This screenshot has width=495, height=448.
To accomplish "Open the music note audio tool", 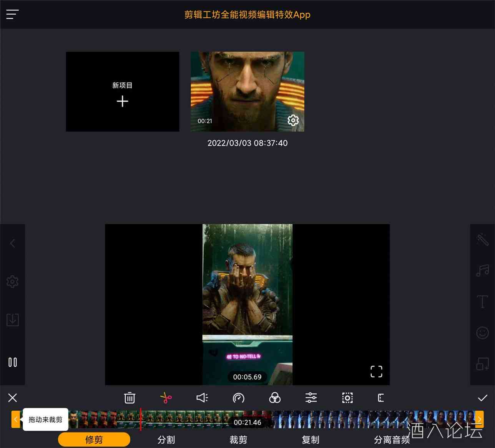I will pos(483,270).
